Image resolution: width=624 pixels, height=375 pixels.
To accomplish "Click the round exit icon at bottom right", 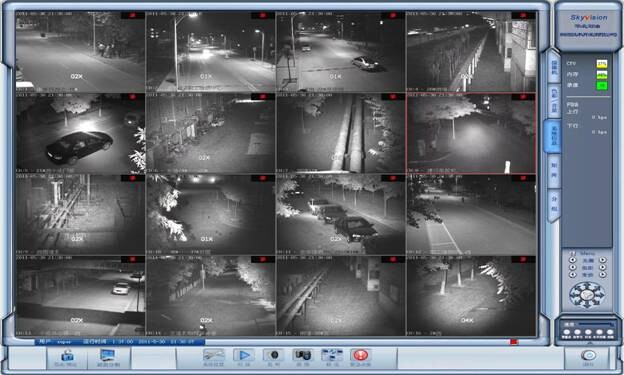I will coord(588,355).
